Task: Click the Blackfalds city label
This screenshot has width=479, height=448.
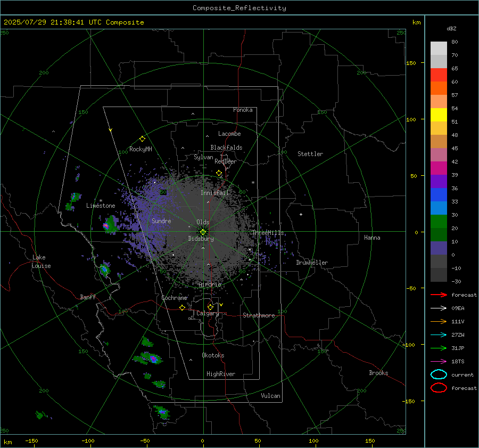Action: 226,148
